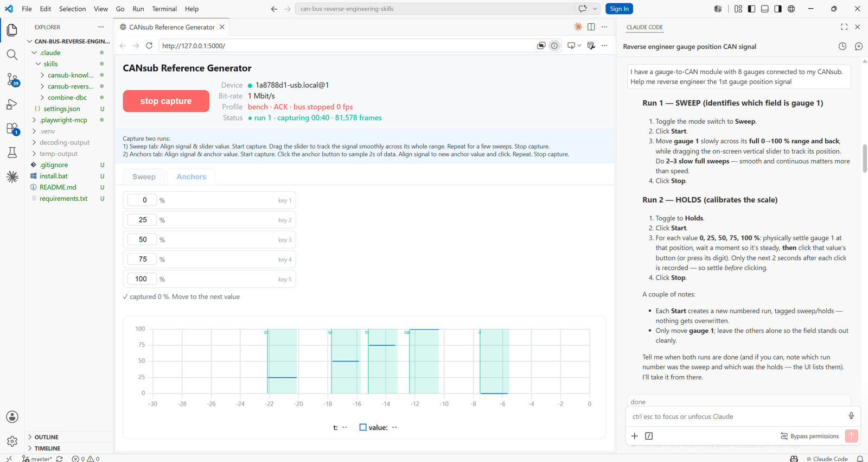Click the Sign In button

tap(619, 9)
